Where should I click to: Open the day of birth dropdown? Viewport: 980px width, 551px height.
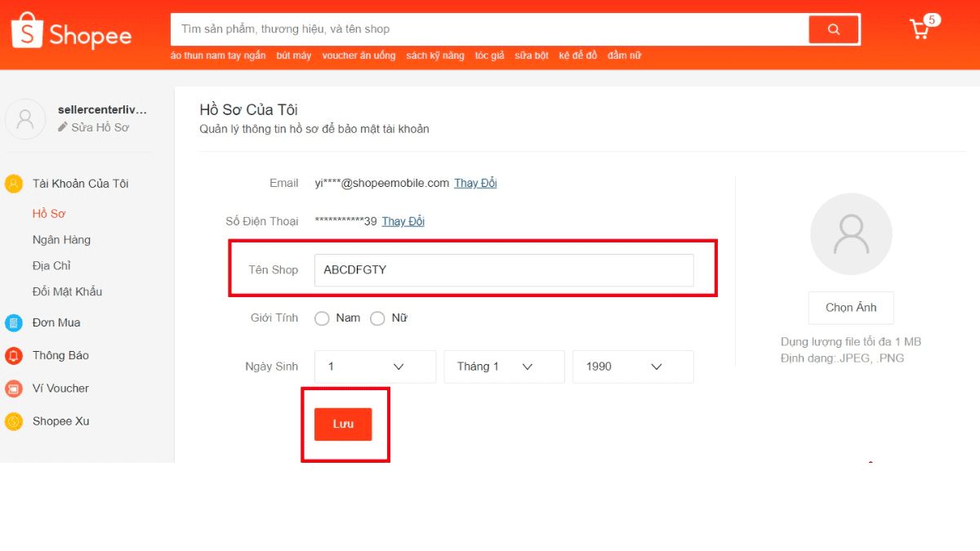375,366
